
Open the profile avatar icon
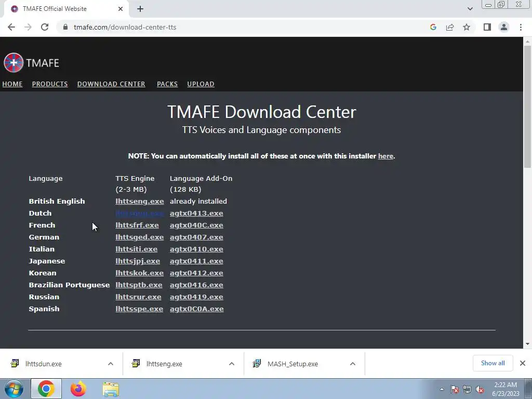click(x=504, y=27)
